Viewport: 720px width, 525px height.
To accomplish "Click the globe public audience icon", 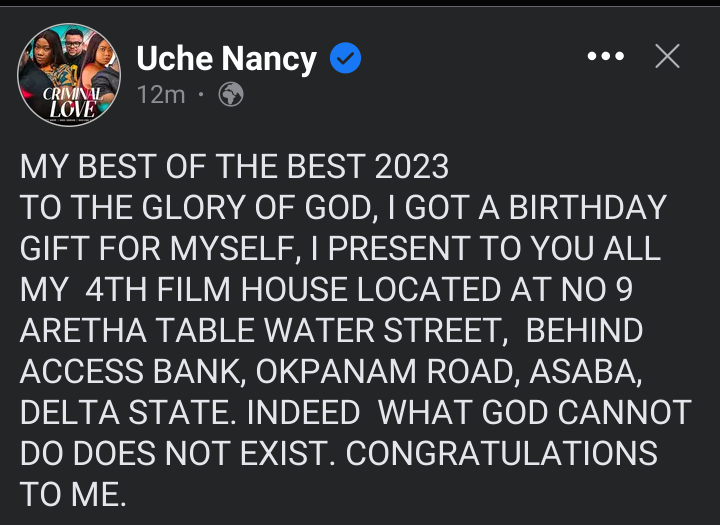I will point(230,95).
